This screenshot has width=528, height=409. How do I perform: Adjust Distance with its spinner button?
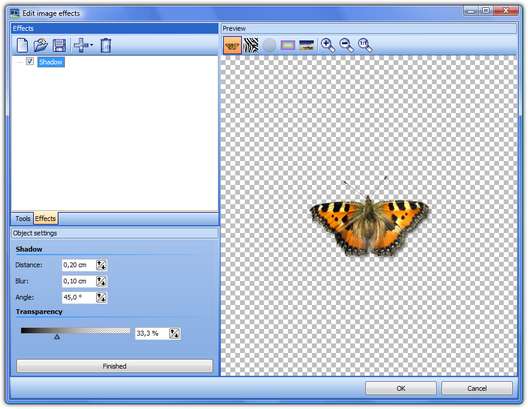click(x=101, y=265)
